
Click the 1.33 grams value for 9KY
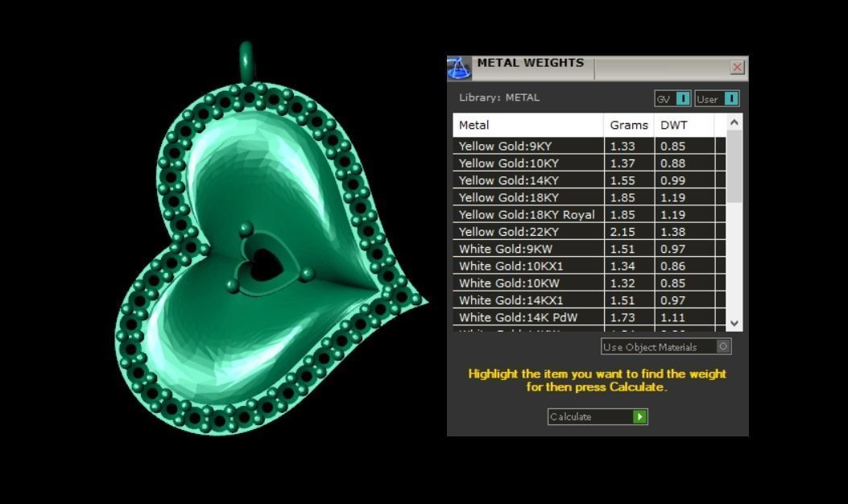[x=623, y=146]
